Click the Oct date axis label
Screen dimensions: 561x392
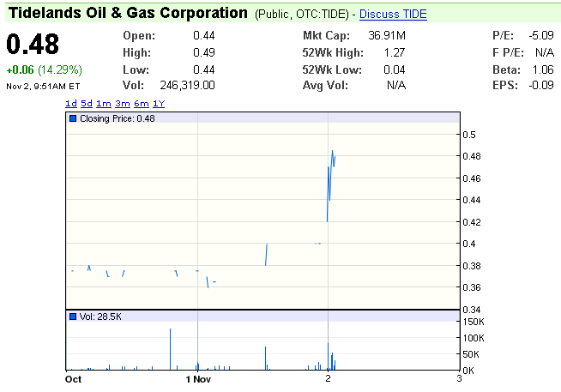[x=74, y=379]
